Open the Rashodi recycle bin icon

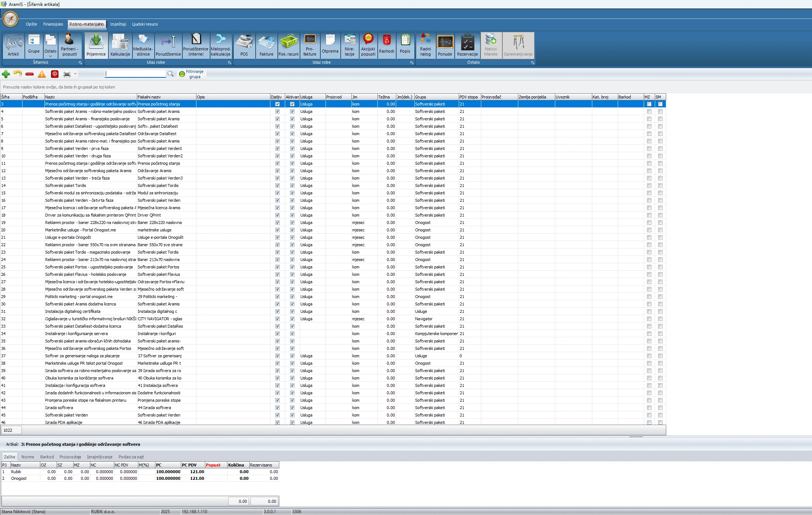(387, 45)
